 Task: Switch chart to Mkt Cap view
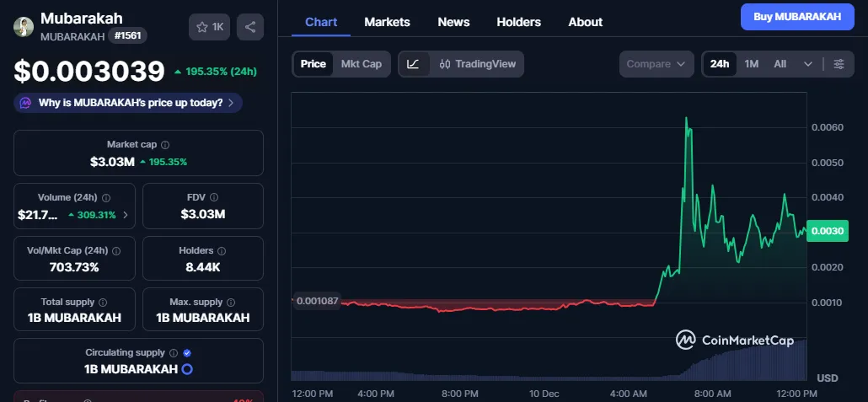tap(361, 64)
